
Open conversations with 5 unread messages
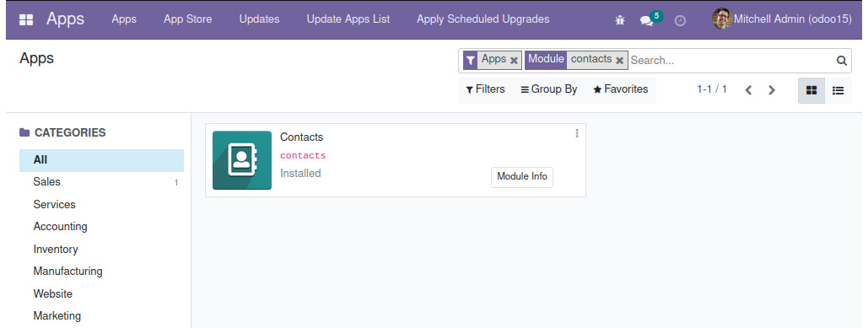pyautogui.click(x=650, y=19)
